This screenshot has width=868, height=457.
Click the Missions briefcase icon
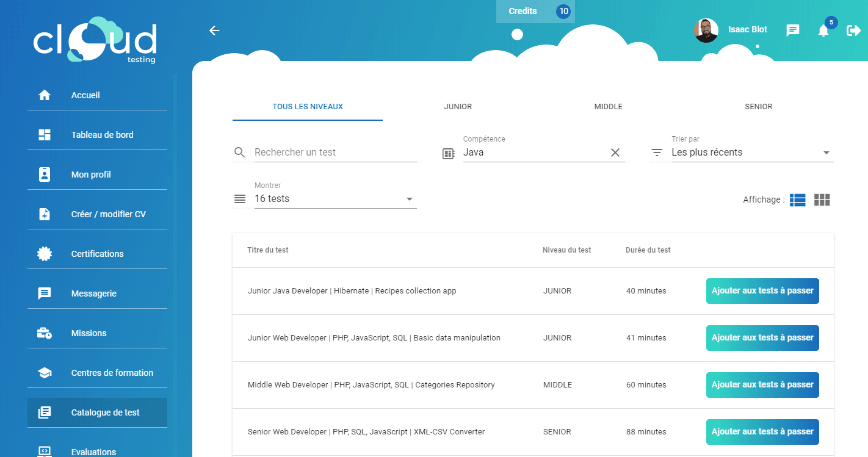click(x=45, y=333)
